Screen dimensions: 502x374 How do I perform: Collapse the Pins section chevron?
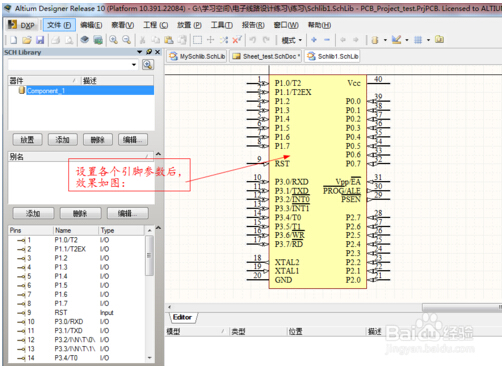[158, 228]
